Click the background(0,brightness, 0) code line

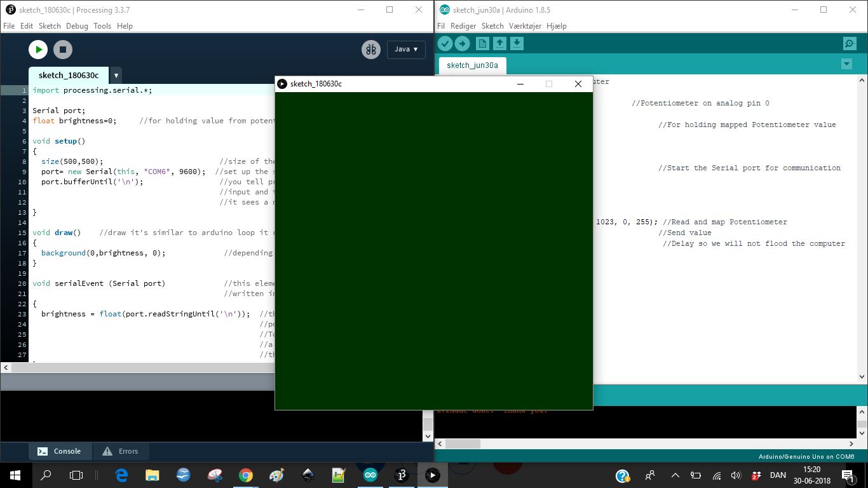pyautogui.click(x=103, y=253)
